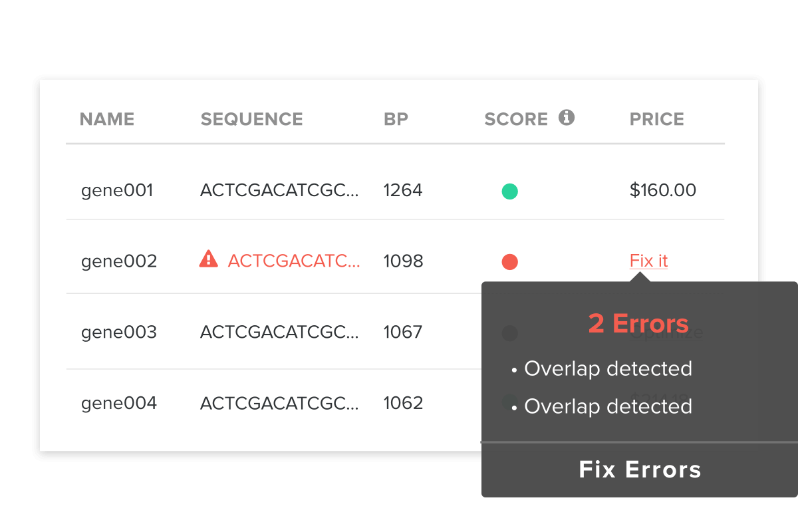Sort by the BP column header
The image size is (798, 532).
[396, 119]
